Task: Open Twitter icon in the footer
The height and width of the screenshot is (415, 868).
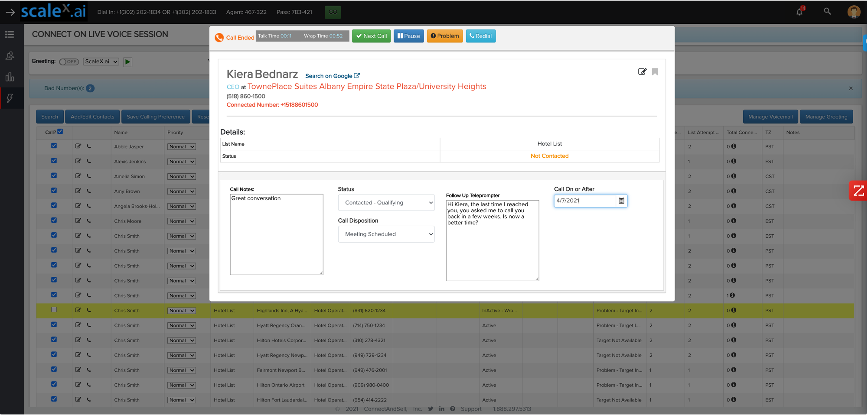Action: (431, 409)
